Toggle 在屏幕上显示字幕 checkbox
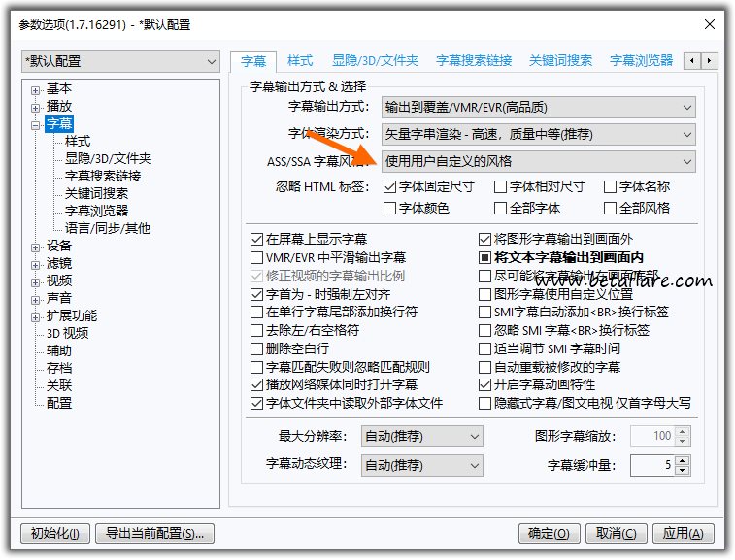735x560 pixels. (257, 239)
